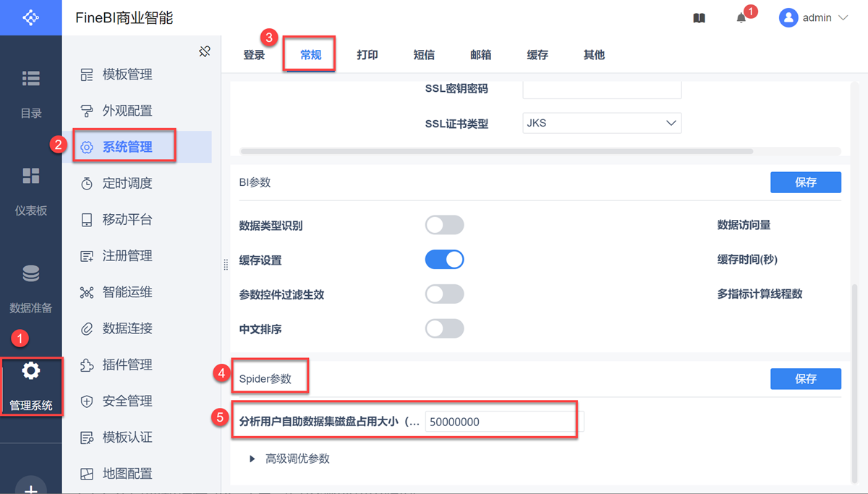
Task: Click the SSL密钥密码 input field
Action: [602, 89]
